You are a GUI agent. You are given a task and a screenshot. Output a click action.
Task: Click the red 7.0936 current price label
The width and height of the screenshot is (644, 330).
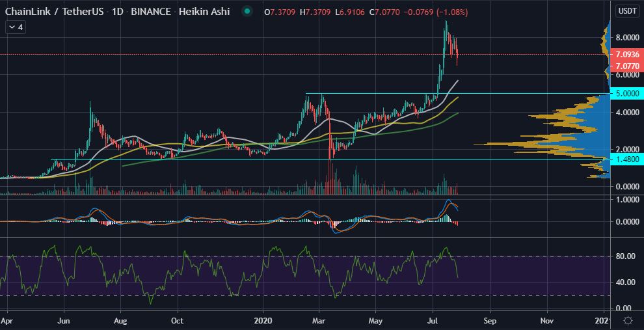(x=626, y=55)
